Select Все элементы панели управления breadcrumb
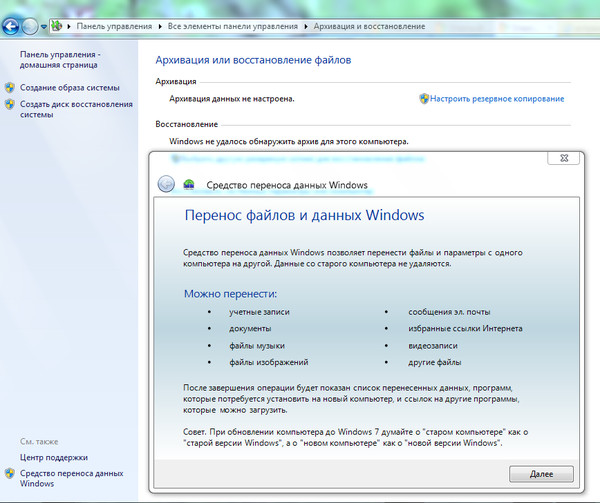Viewport: 600px width, 503px height. 233,26
